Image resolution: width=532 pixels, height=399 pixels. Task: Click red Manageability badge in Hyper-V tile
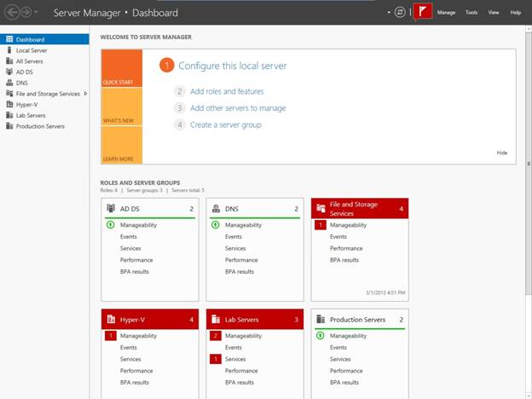(x=111, y=336)
